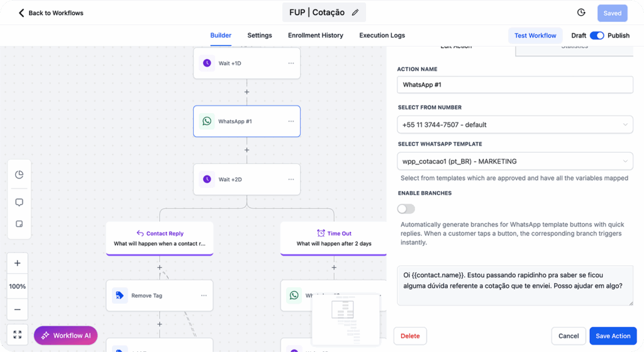This screenshot has height=352, width=644.
Task: Open the Wait +1D node options menu
Action: coord(291,63)
